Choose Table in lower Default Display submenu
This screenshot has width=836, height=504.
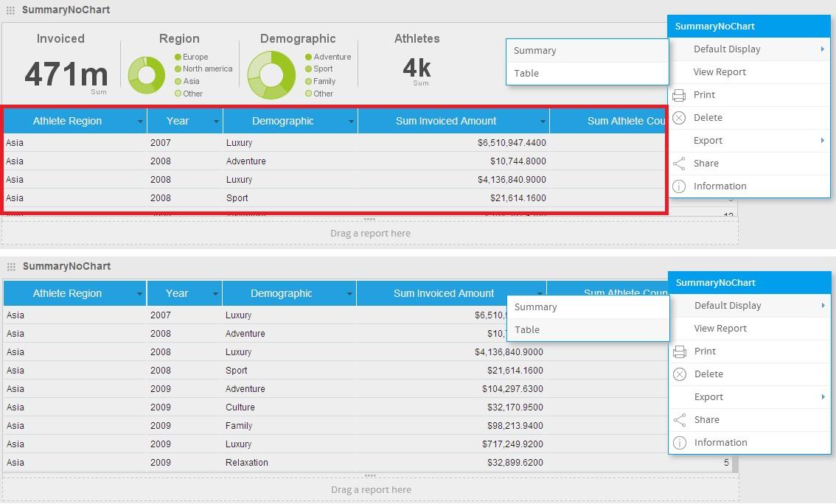[588, 330]
